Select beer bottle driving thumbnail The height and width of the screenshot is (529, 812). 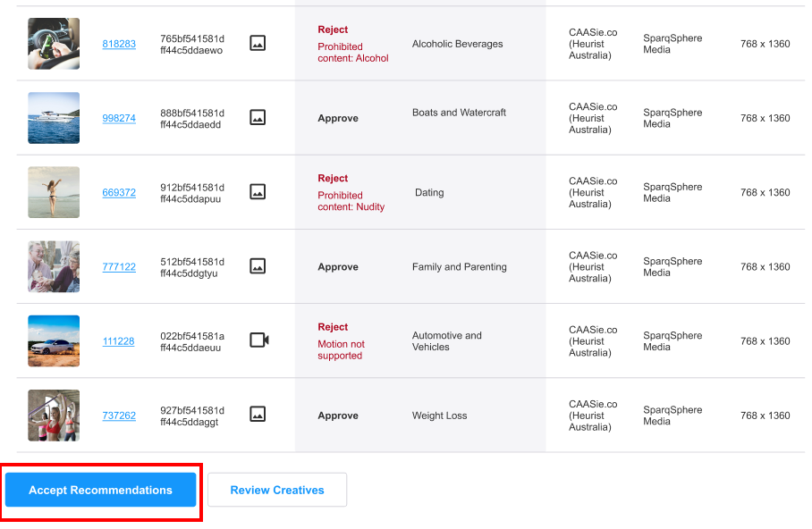(54, 44)
